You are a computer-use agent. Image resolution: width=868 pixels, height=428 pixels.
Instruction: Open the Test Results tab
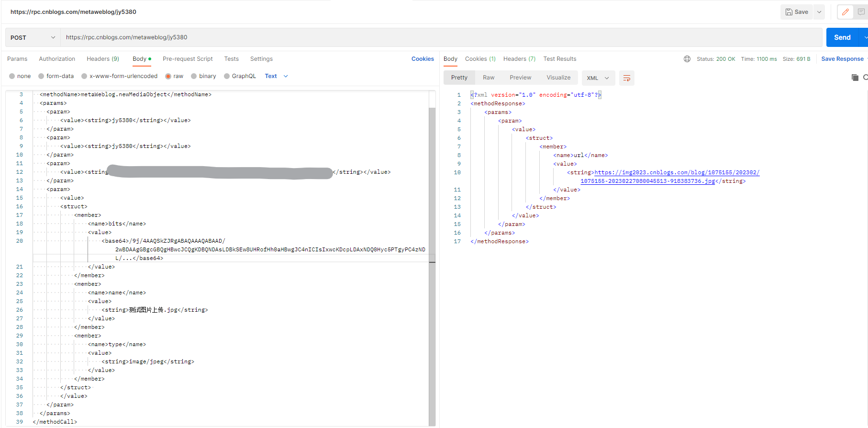560,59
